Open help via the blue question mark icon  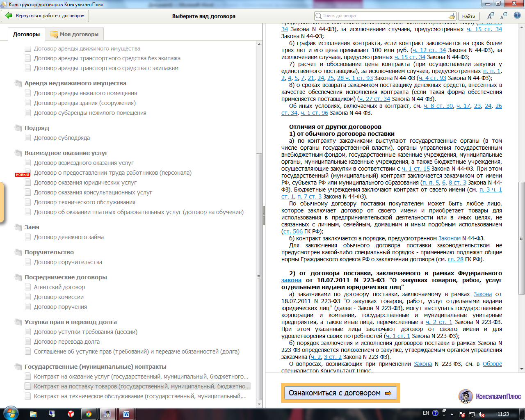click(x=517, y=16)
